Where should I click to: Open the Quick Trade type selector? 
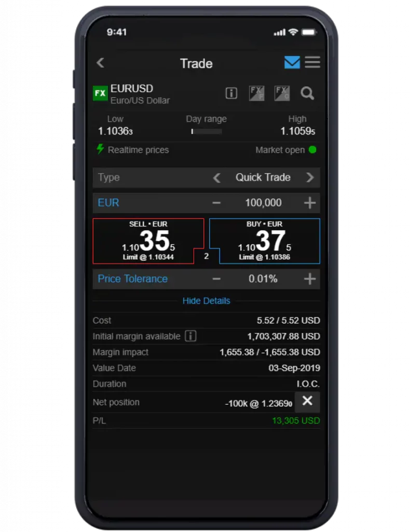click(263, 178)
